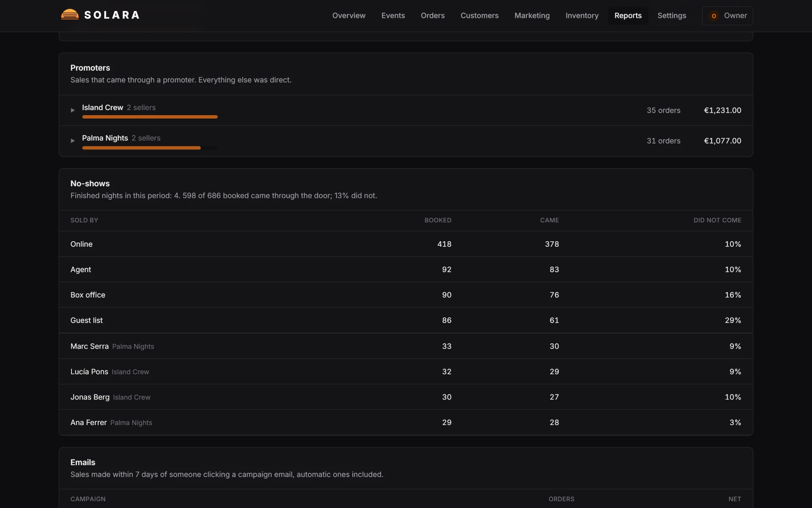812x508 pixels.
Task: Open the Orders section
Action: pos(433,16)
